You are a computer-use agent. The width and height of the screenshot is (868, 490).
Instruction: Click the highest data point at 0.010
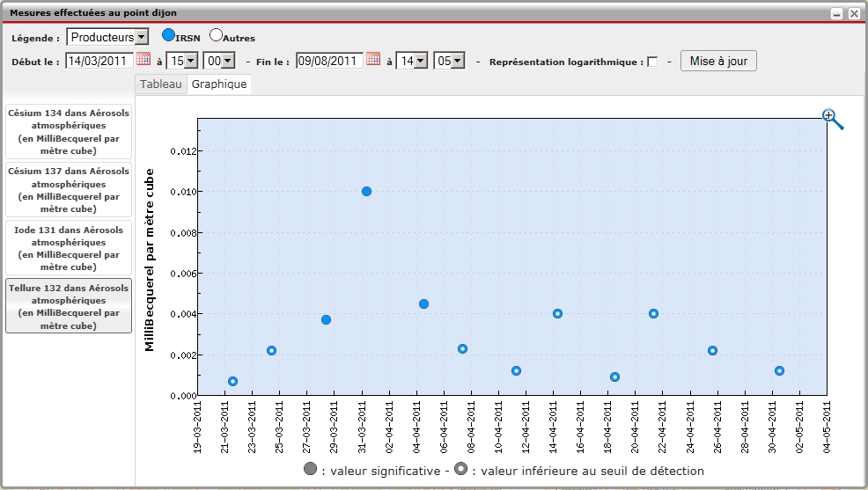tap(366, 192)
